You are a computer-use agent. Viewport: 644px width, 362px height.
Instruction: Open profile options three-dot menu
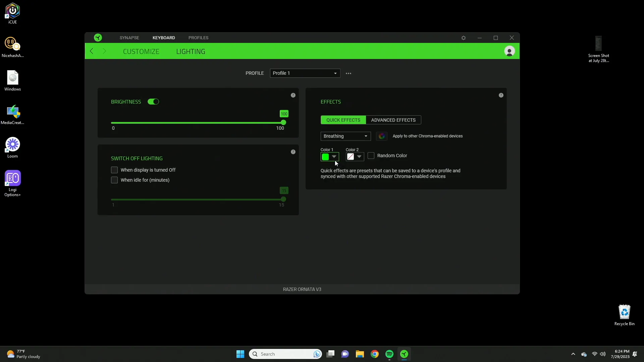pyautogui.click(x=348, y=73)
